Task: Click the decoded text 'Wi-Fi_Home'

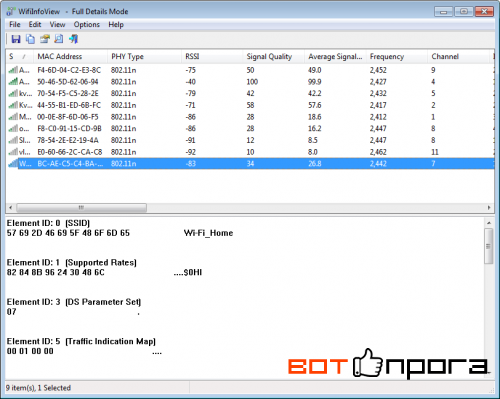Action: click(x=208, y=233)
